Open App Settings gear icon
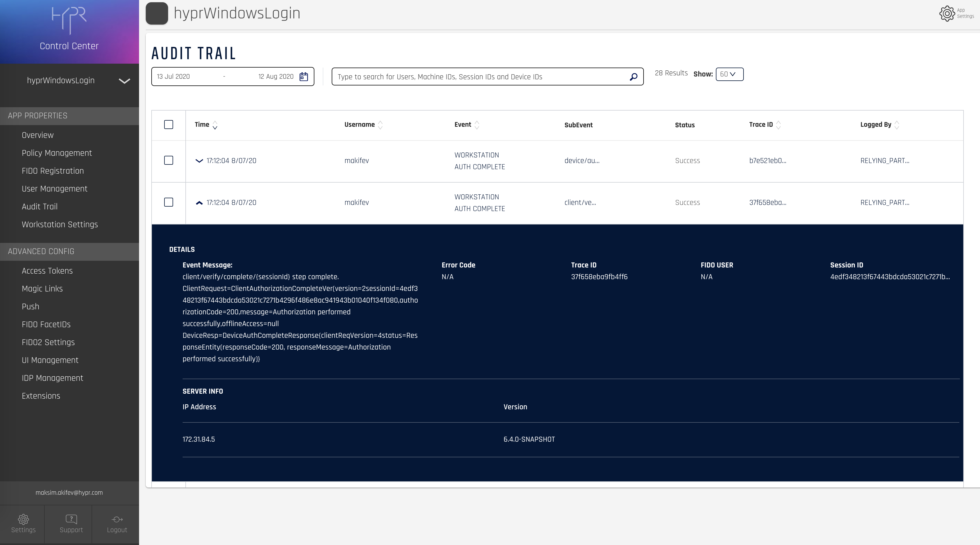 [947, 13]
